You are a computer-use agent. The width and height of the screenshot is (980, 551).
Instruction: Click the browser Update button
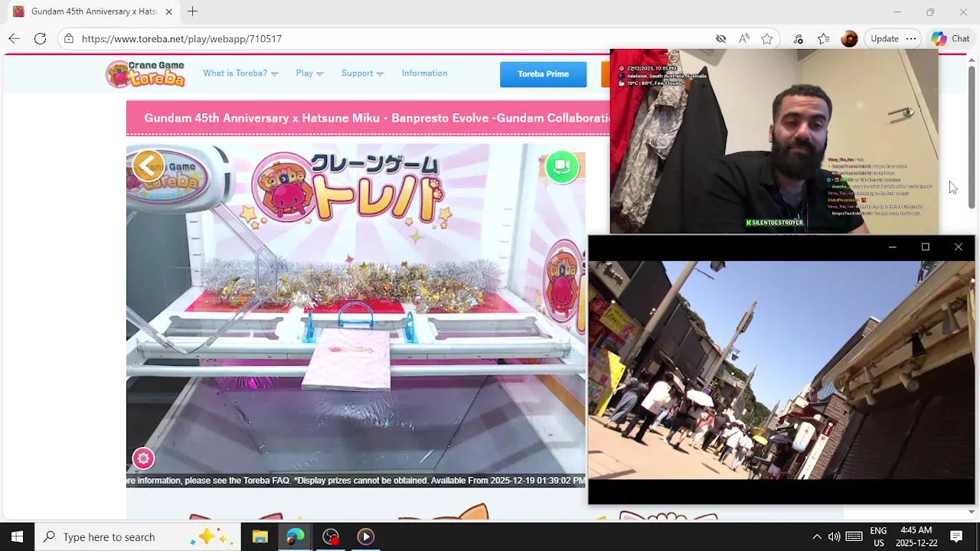coord(884,38)
